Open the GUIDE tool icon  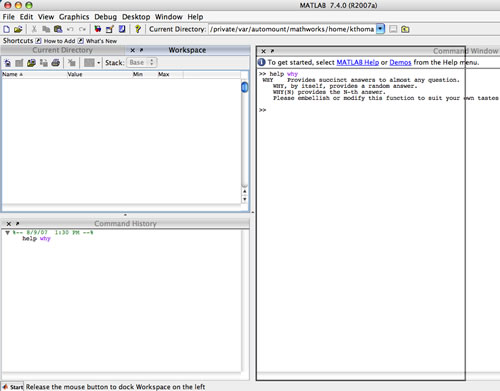[x=110, y=29]
